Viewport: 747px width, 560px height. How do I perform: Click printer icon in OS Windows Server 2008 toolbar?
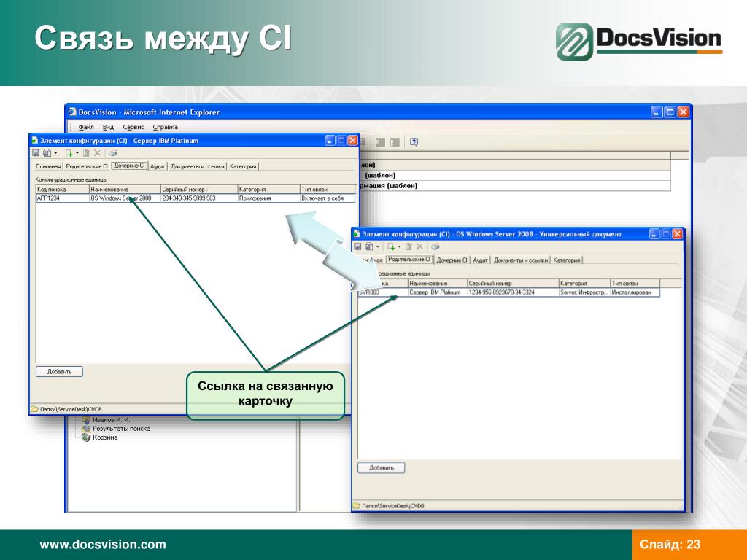click(435, 246)
